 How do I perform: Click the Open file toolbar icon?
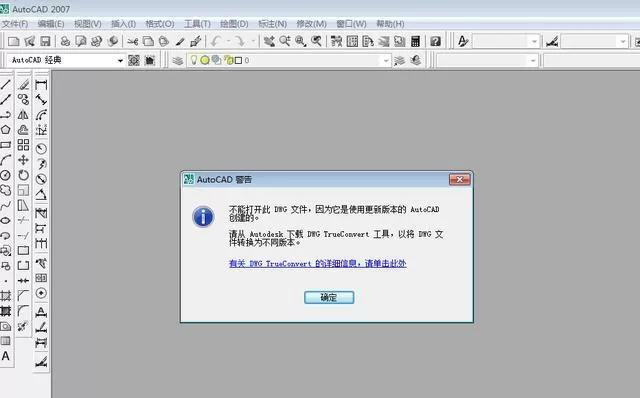click(29, 41)
